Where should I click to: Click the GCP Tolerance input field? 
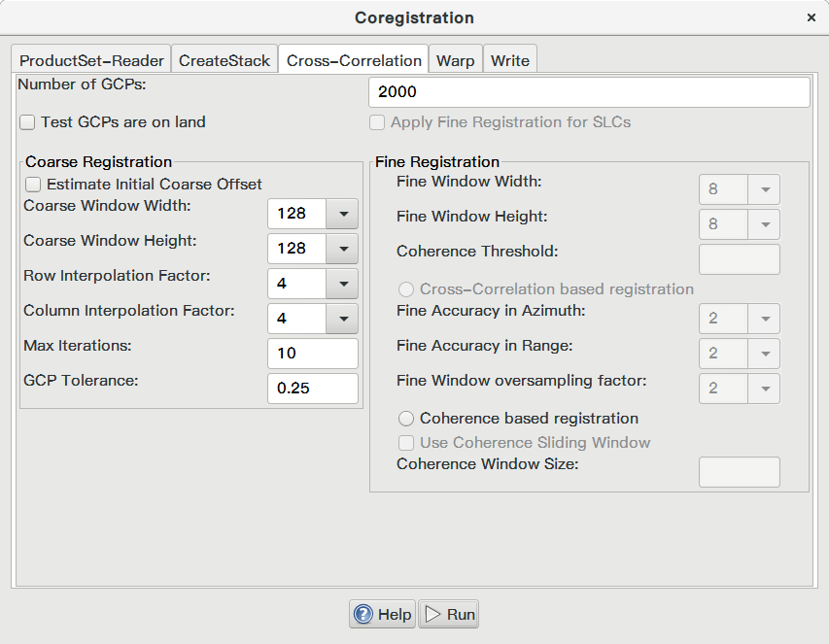[313, 389]
